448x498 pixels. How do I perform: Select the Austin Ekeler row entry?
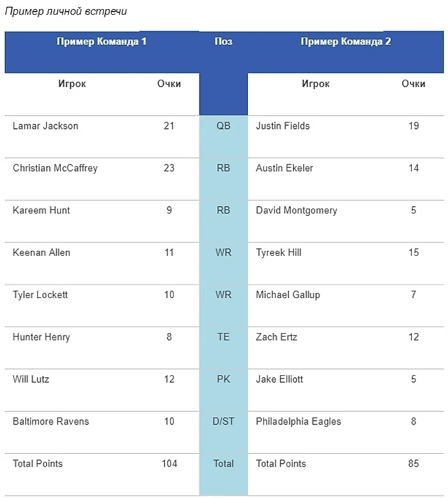pos(284,168)
